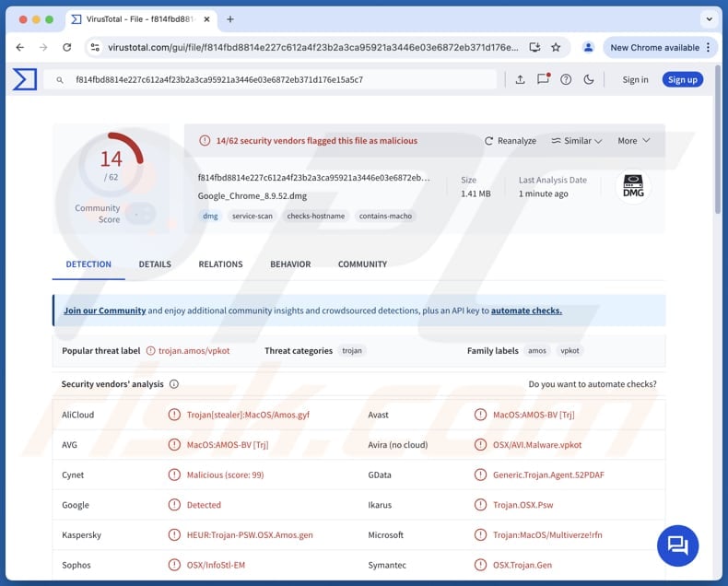Click the hash search input field
The height and width of the screenshot is (586, 728).
270,80
